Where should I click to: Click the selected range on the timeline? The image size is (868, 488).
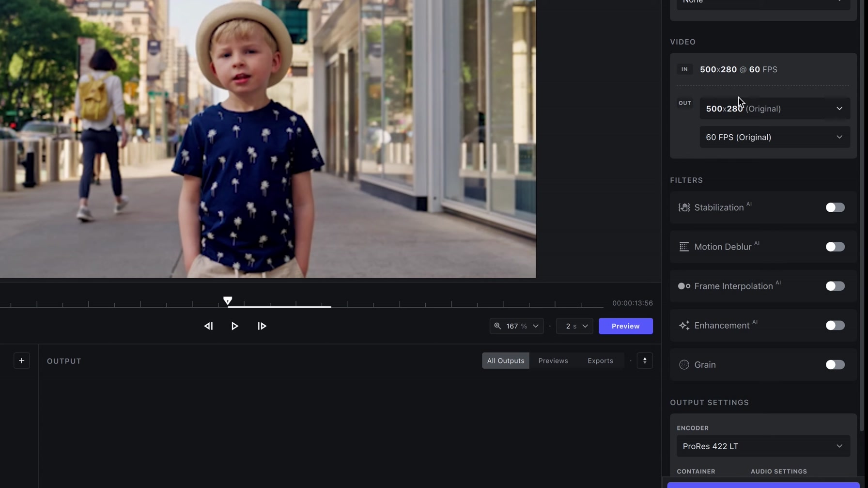[x=279, y=307]
